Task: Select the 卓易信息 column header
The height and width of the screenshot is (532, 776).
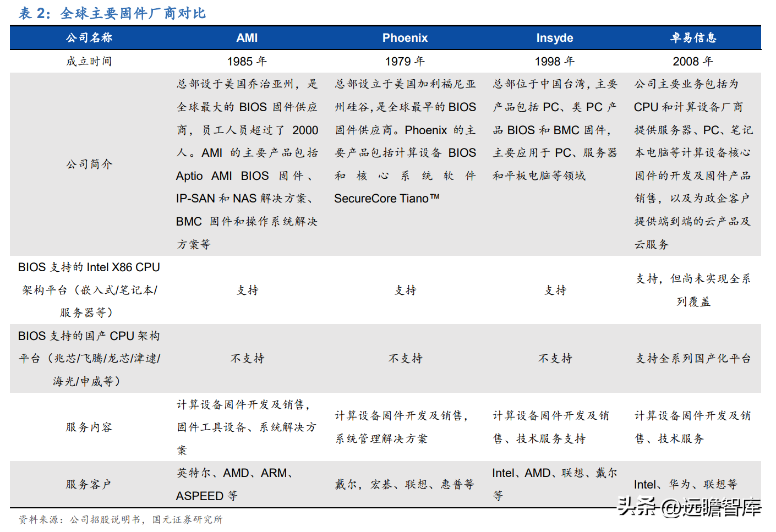Action: click(x=693, y=37)
